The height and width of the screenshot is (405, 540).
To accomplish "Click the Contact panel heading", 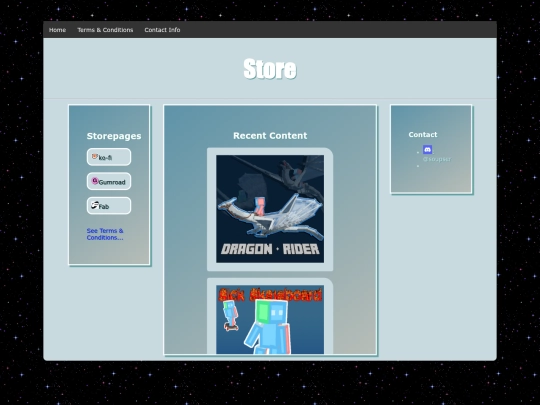I will (423, 135).
